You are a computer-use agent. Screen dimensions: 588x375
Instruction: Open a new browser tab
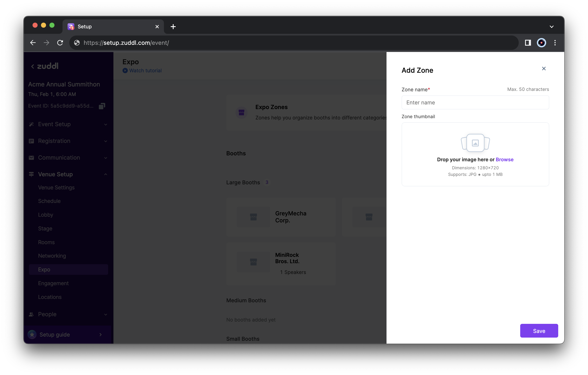coord(173,27)
